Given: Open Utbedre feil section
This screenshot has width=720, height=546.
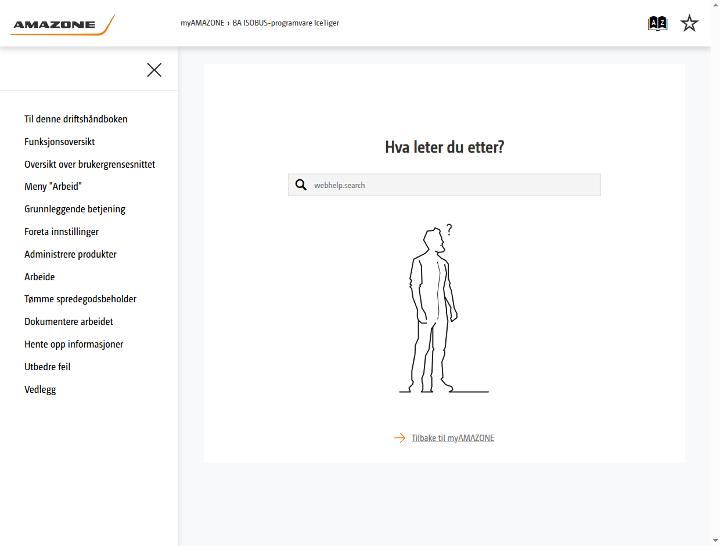Looking at the screenshot, I should [47, 366].
